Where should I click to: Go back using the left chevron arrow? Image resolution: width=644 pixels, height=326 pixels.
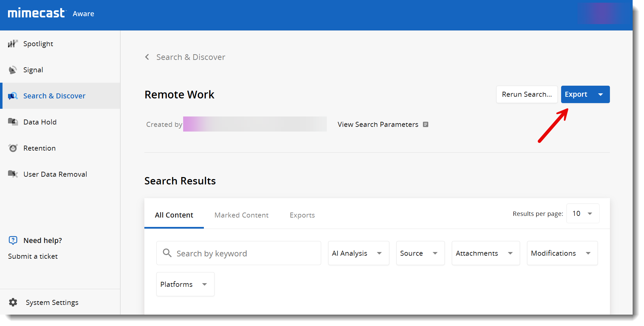click(147, 57)
